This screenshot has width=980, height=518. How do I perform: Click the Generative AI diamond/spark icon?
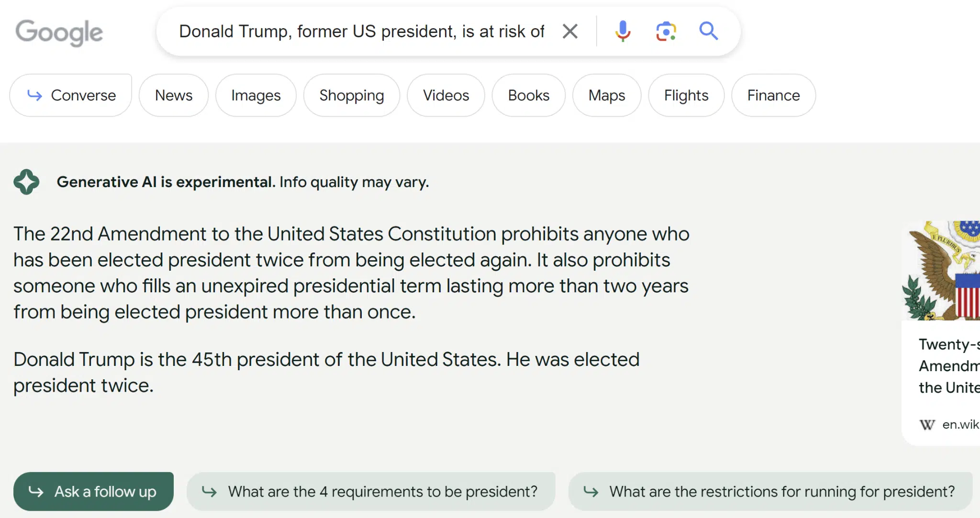click(27, 182)
